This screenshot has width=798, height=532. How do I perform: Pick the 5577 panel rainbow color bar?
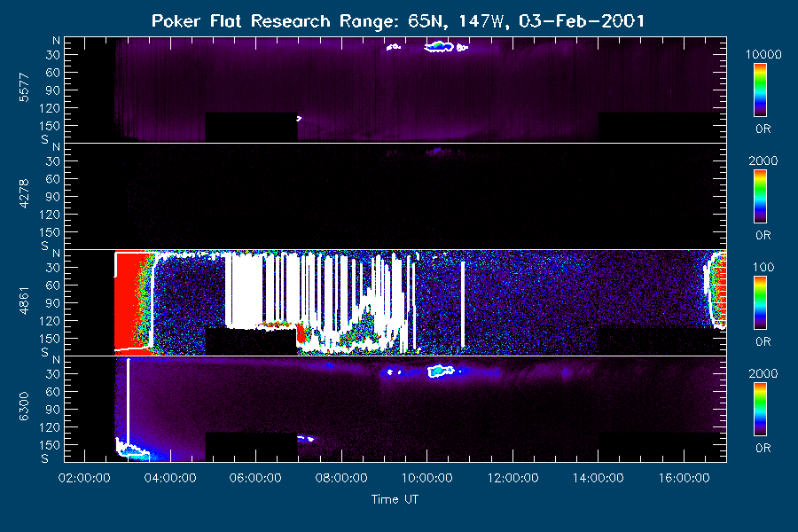click(x=761, y=90)
